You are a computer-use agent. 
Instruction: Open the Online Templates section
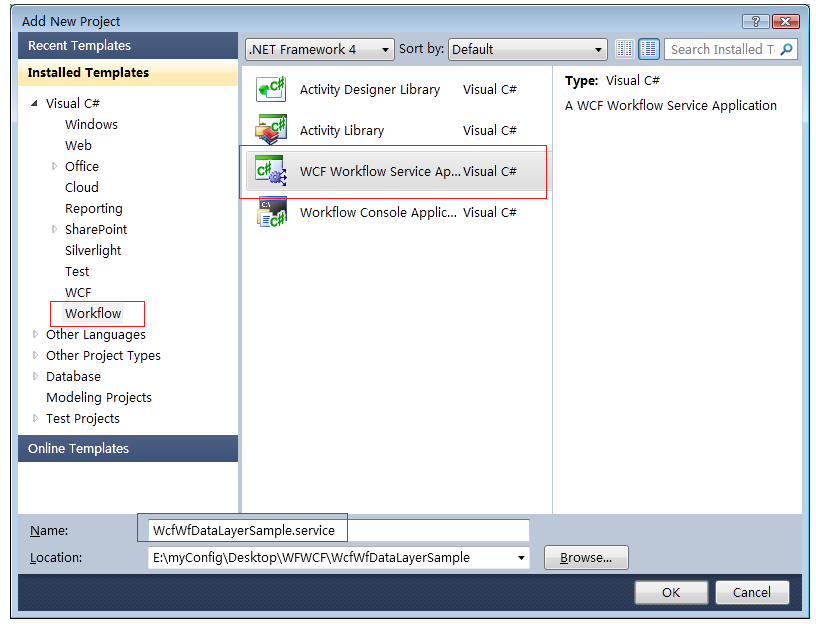tap(128, 448)
